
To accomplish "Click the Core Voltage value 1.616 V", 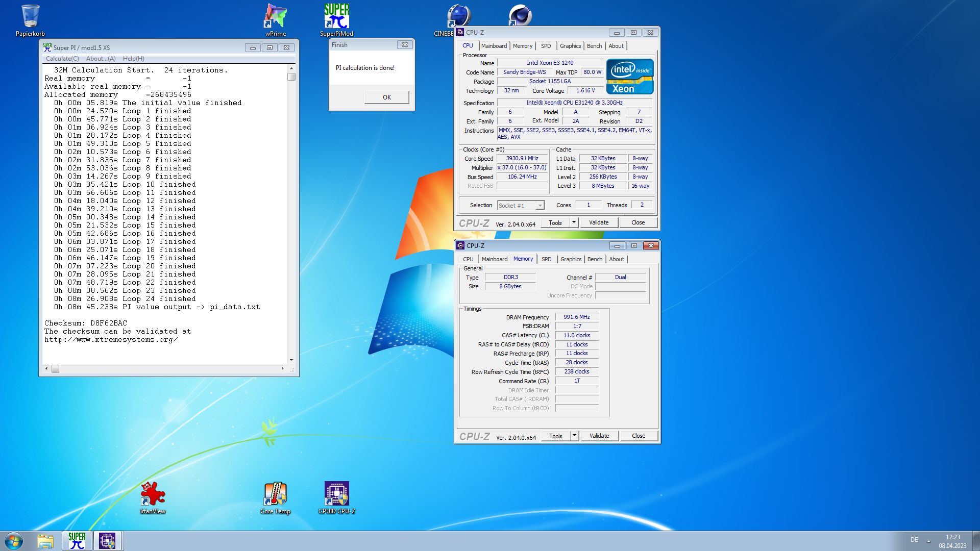I will (x=585, y=91).
